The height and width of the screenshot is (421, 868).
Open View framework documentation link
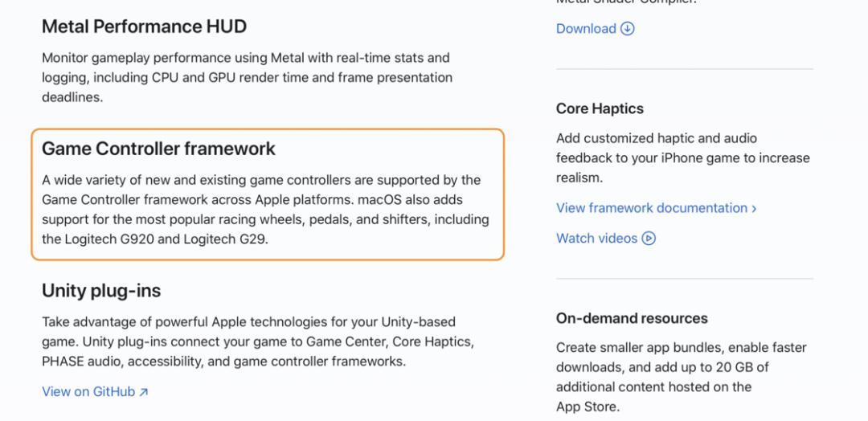point(652,208)
